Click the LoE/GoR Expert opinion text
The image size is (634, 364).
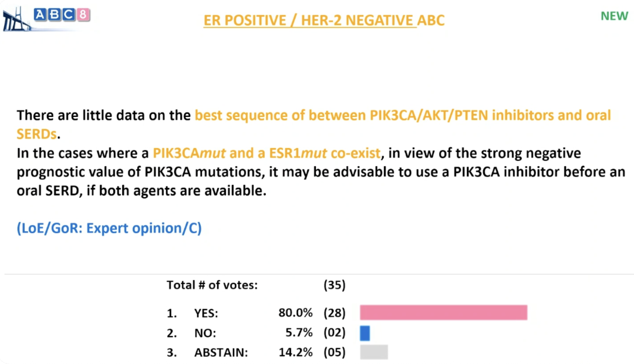coord(109,228)
